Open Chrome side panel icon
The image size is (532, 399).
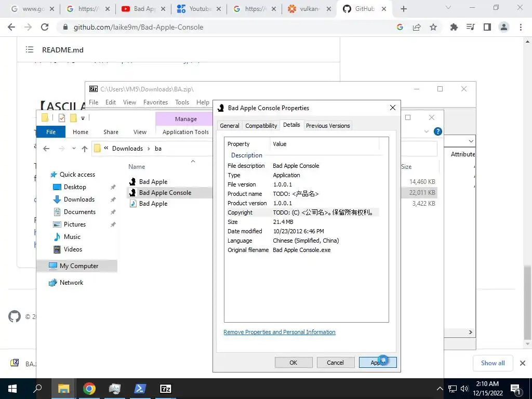tap(487, 27)
